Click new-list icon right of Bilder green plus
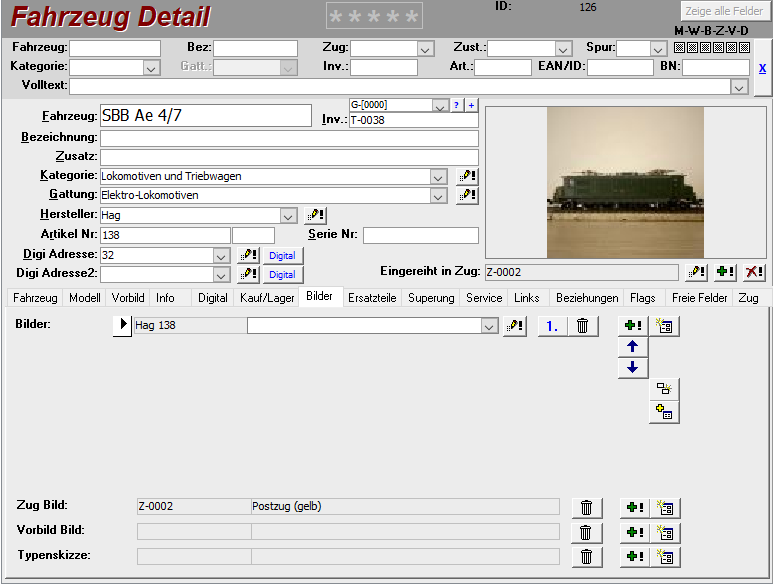This screenshot has width=773, height=584. (664, 326)
